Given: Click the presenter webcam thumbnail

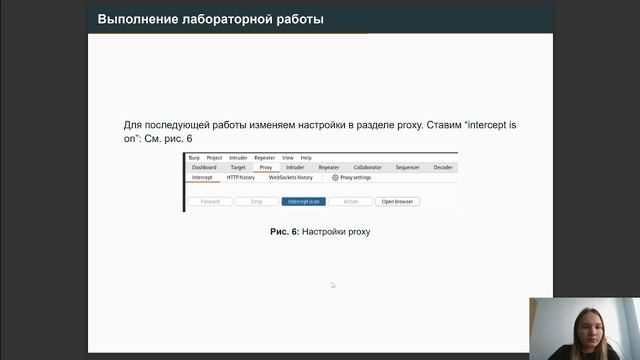Looking at the screenshot, I should tap(584, 329).
